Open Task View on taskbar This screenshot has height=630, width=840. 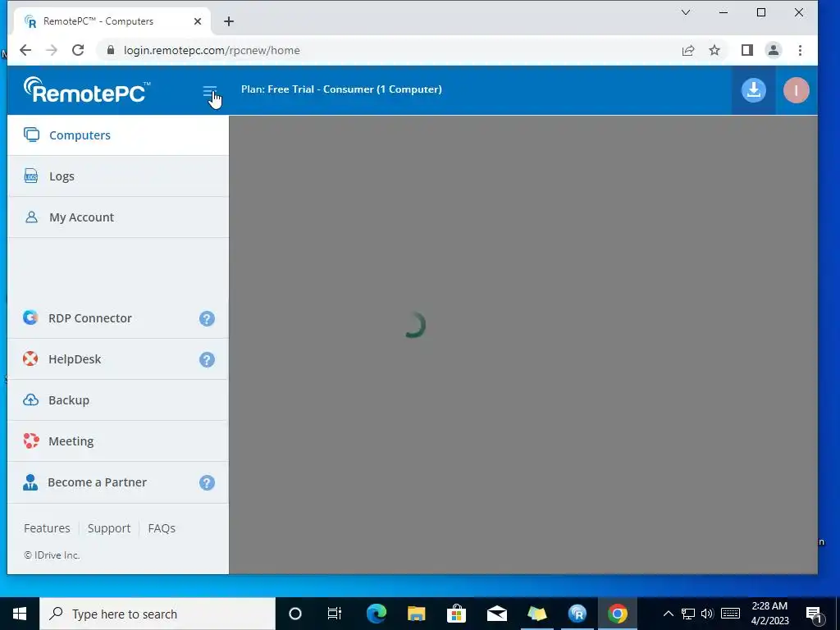[335, 614]
